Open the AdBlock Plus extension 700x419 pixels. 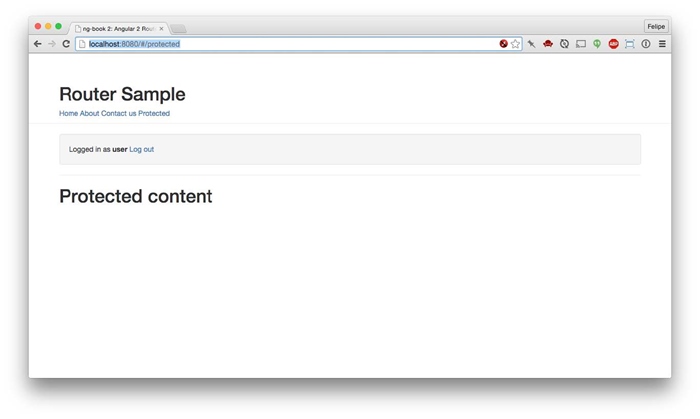click(613, 44)
